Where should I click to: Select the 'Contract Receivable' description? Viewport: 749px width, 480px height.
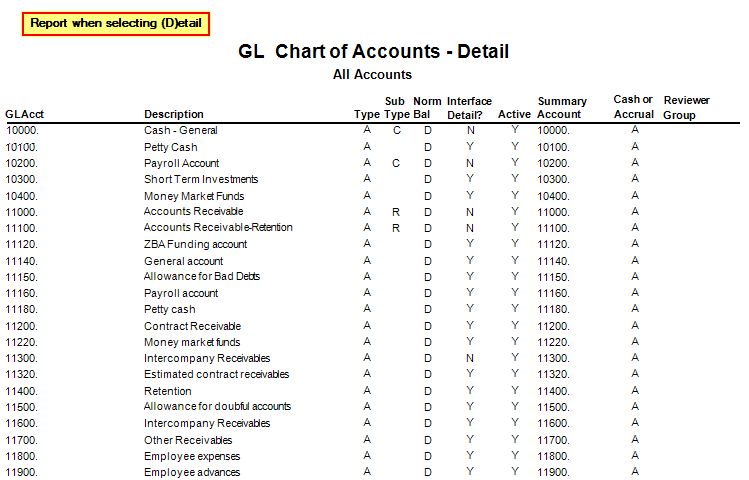click(193, 326)
